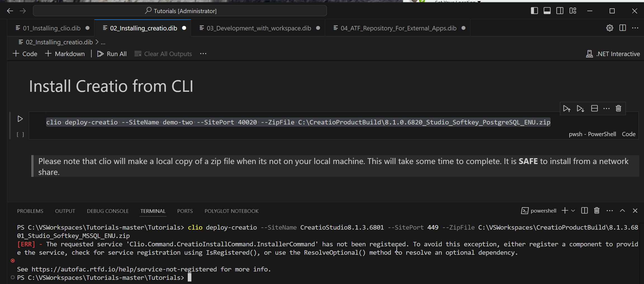This screenshot has width=644, height=284.
Task: Kill the active powershell terminal
Action: tap(597, 211)
